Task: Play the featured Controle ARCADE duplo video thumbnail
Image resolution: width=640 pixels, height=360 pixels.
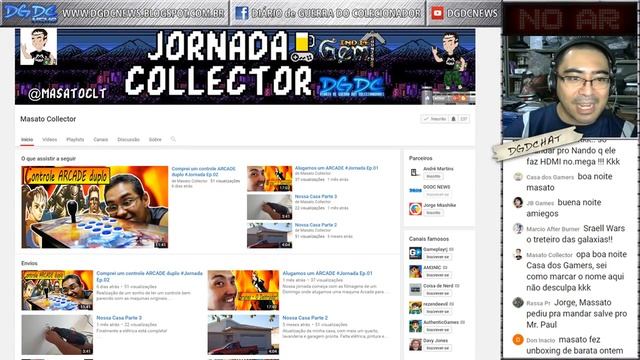Action: tap(95, 207)
